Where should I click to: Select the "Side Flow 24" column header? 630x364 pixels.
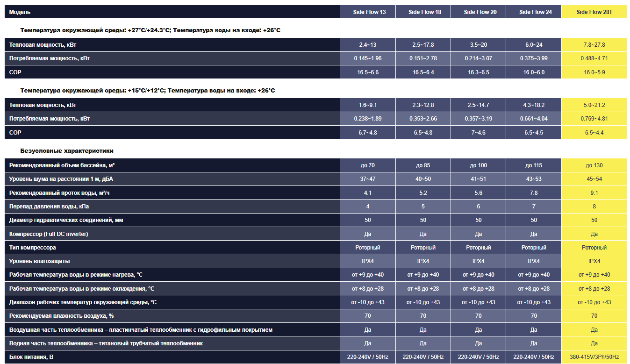coord(533,12)
